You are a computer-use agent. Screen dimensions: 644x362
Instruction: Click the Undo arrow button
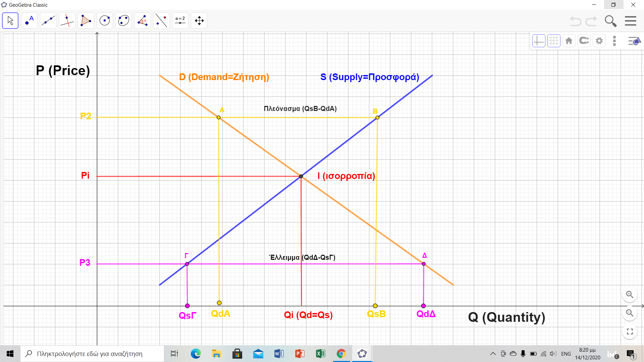[576, 21]
